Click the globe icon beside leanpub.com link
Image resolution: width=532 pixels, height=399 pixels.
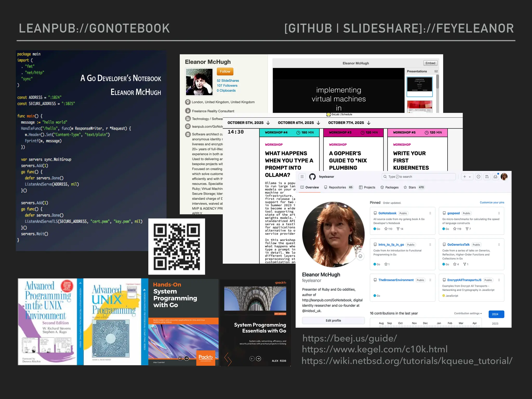pyautogui.click(x=188, y=127)
